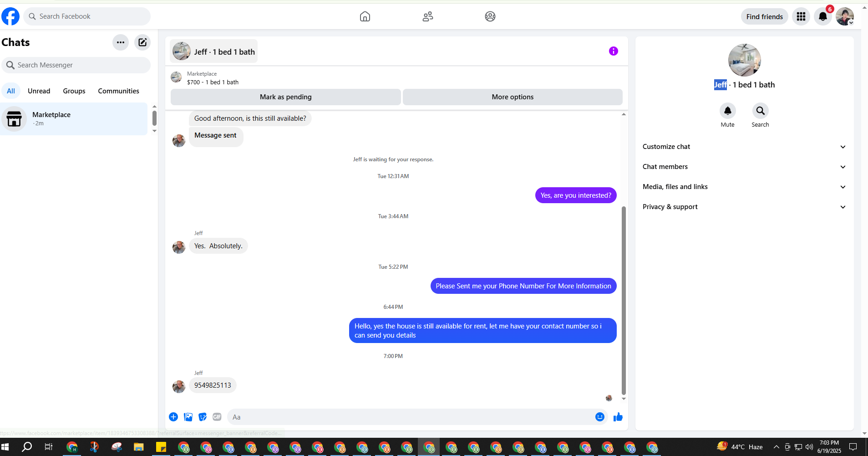This screenshot has height=456, width=868.
Task: Click the large listing photo in info panel
Action: 744,60
